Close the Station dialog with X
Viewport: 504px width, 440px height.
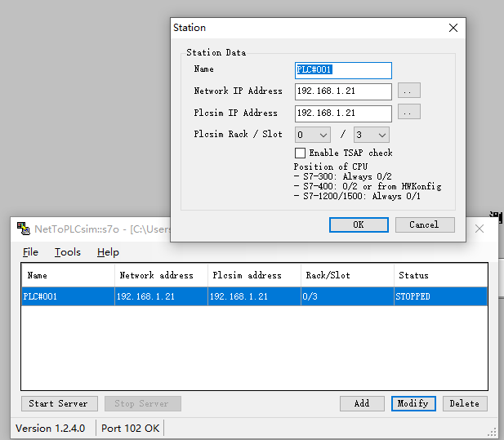453,28
